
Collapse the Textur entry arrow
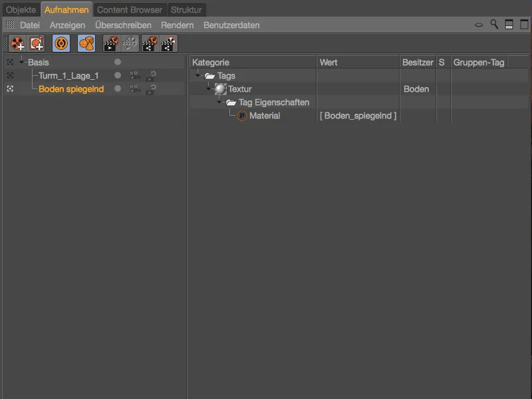pyautogui.click(x=208, y=88)
